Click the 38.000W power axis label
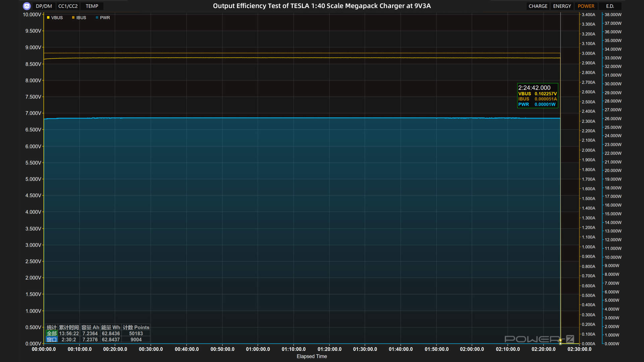Viewport: 644px width, 362px height. pyautogui.click(x=613, y=15)
